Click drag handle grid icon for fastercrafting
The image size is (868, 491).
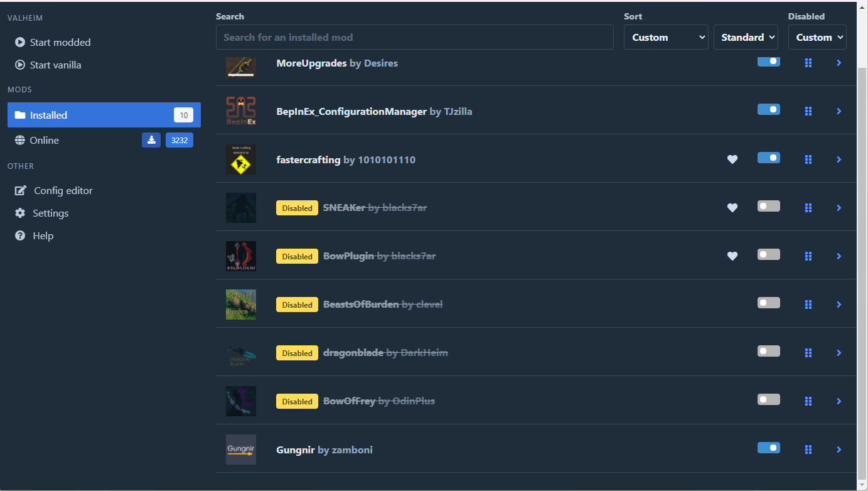pos(808,159)
